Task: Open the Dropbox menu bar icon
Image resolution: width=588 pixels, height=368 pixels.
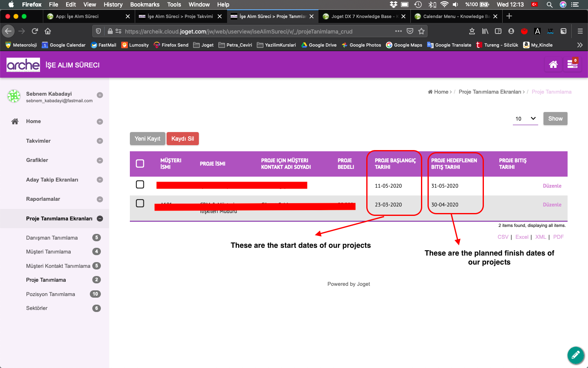Action: coord(394,4)
